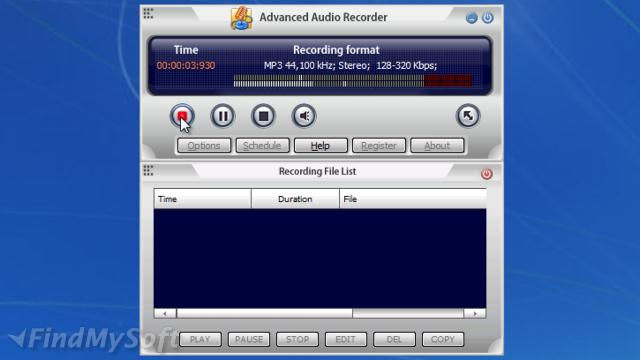Viewport: 640px width, 360px height.
Task: Click the elapsed time 00:00:03:930
Action: (x=186, y=66)
